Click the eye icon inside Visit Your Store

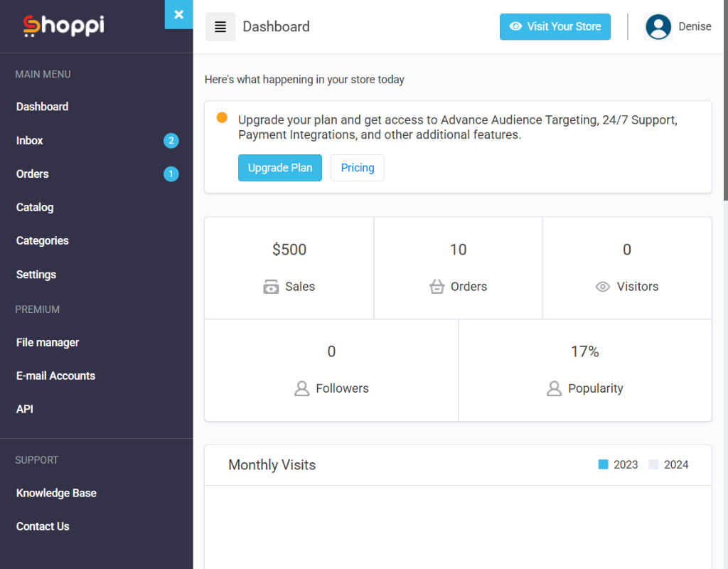click(x=515, y=26)
